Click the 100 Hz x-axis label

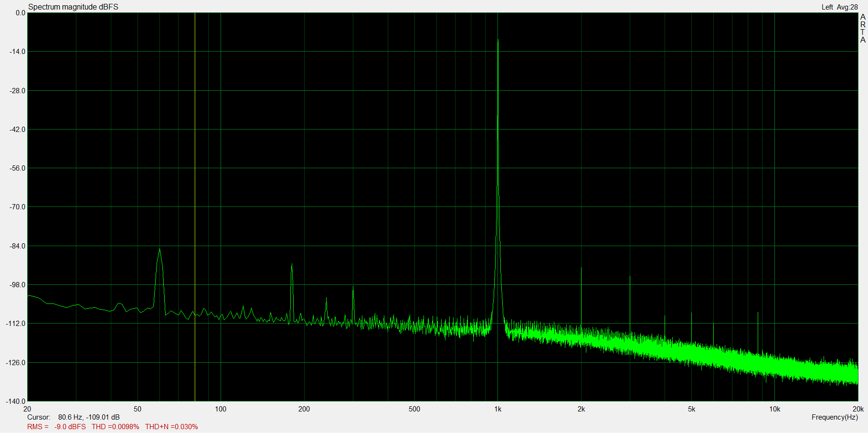[x=221, y=409]
